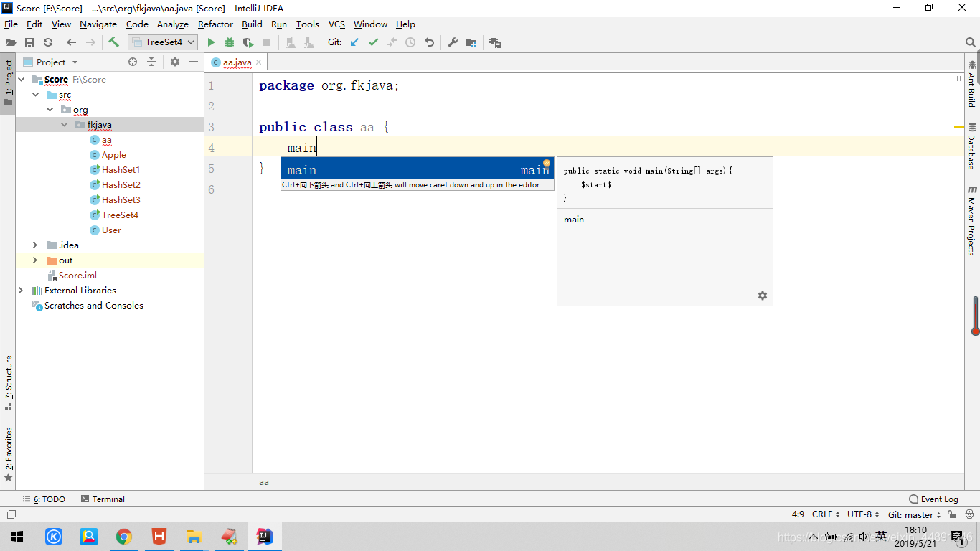
Task: Expand External Libraries node
Action: tap(21, 291)
